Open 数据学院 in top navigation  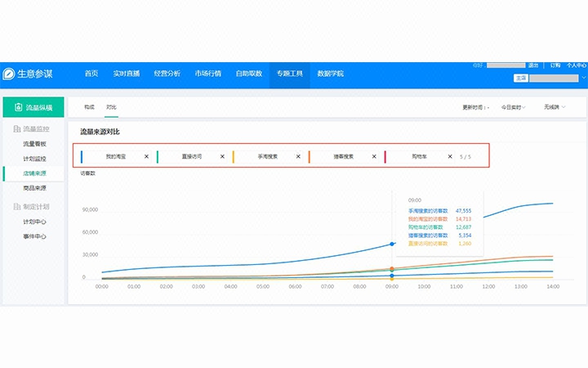(x=331, y=74)
